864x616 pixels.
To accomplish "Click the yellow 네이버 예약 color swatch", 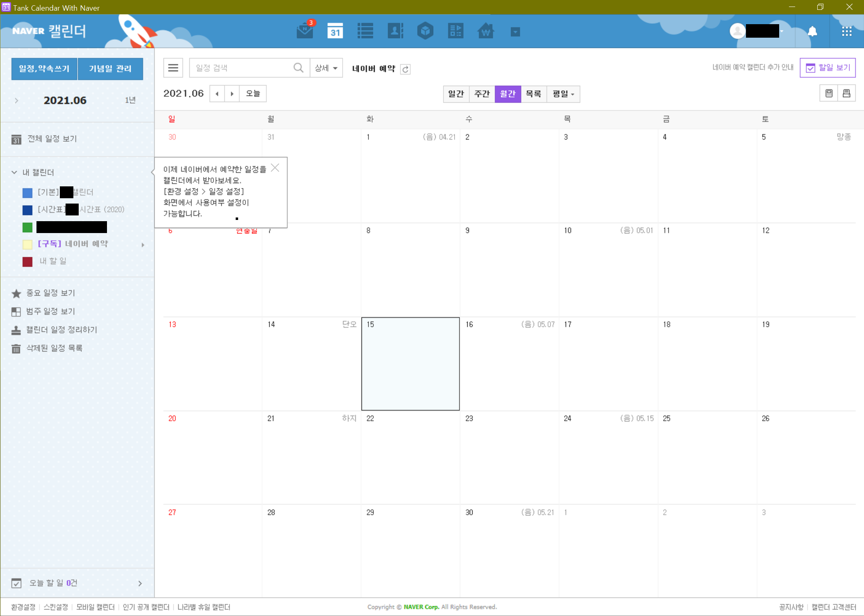I will (x=27, y=245).
